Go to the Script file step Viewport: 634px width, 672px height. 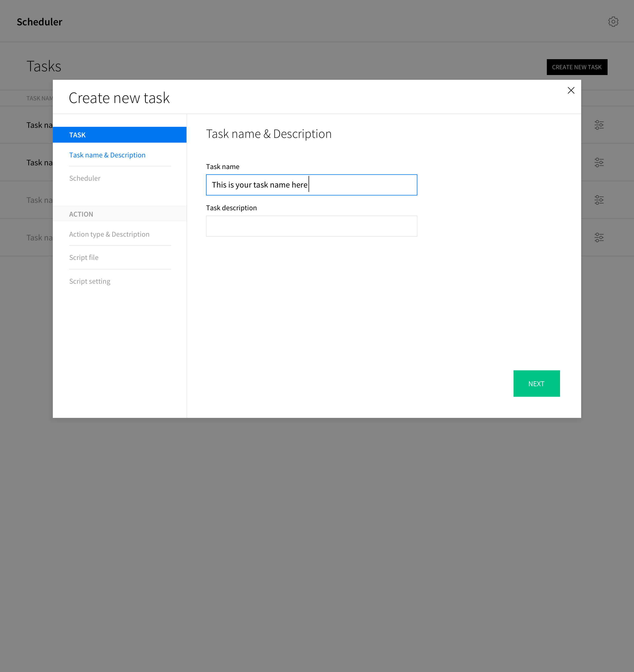tap(83, 258)
